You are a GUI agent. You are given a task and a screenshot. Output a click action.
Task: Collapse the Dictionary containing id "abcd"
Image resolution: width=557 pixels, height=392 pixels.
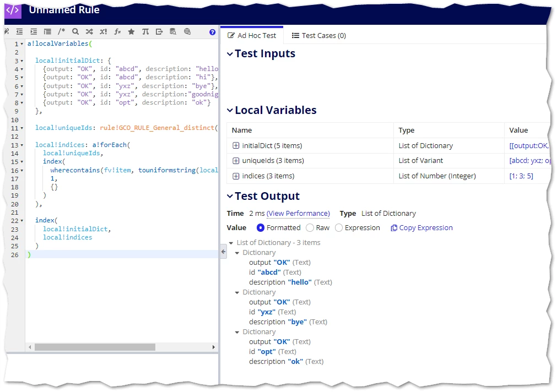point(237,253)
